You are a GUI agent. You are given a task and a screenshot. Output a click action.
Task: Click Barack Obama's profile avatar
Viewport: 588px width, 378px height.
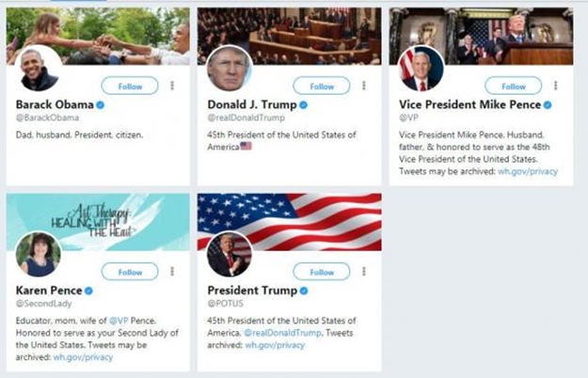(40, 67)
